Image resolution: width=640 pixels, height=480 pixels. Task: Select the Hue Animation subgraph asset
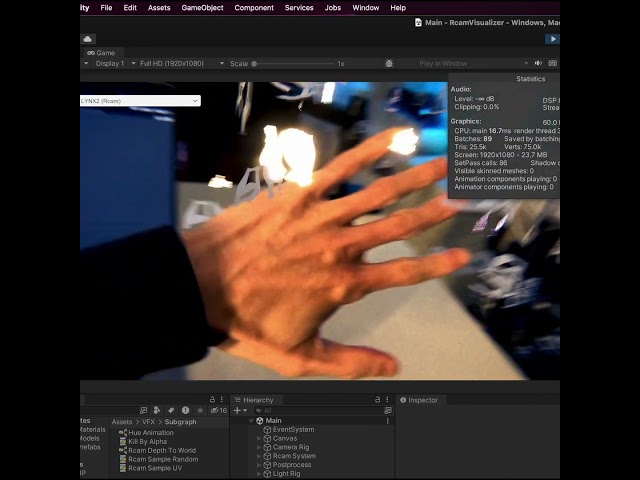pos(151,433)
